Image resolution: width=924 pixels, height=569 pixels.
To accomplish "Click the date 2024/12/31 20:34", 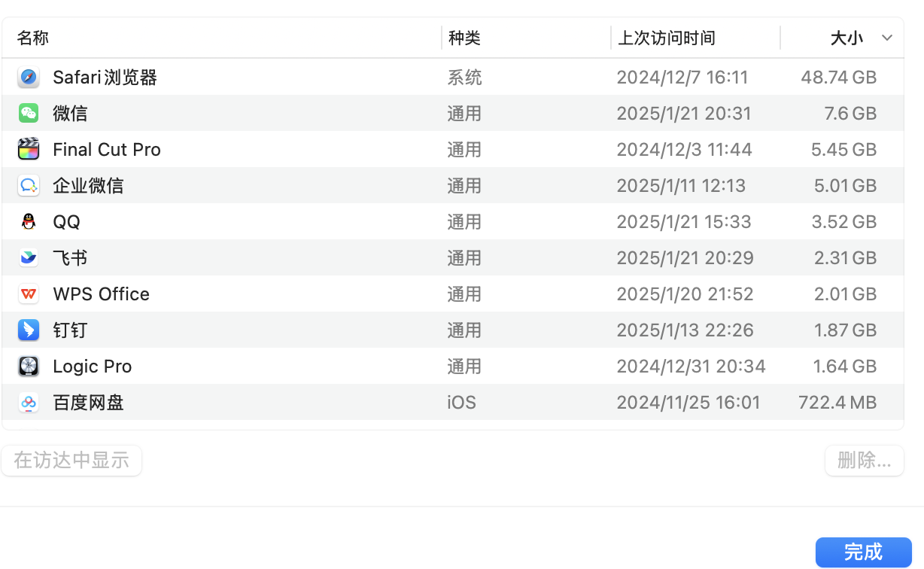I will click(691, 367).
